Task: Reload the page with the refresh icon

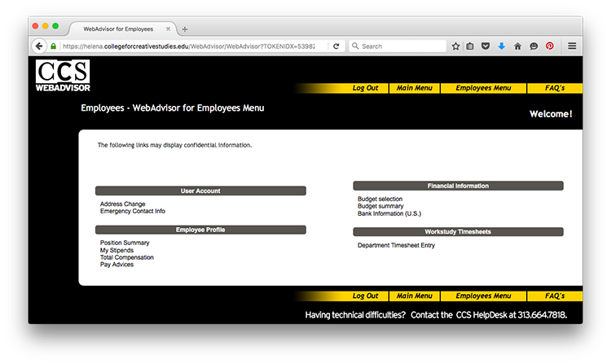Action: pyautogui.click(x=336, y=46)
